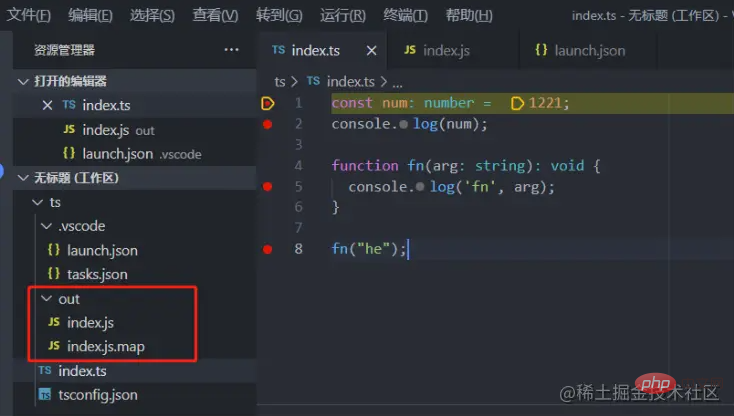Click TS icon on index.ts tab
Screen dimensions: 734x416
pyautogui.click(x=279, y=50)
